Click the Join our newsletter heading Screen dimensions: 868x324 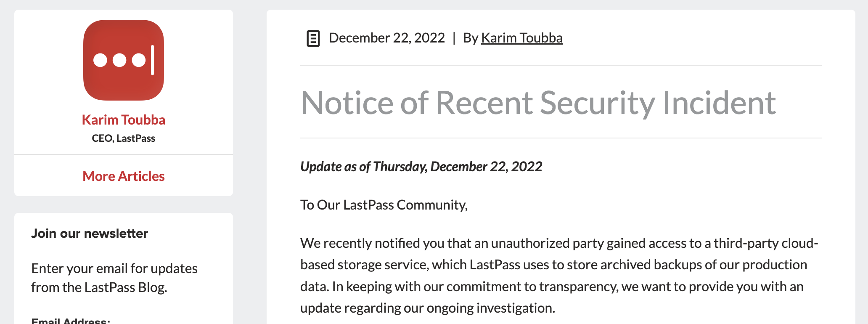(x=90, y=233)
